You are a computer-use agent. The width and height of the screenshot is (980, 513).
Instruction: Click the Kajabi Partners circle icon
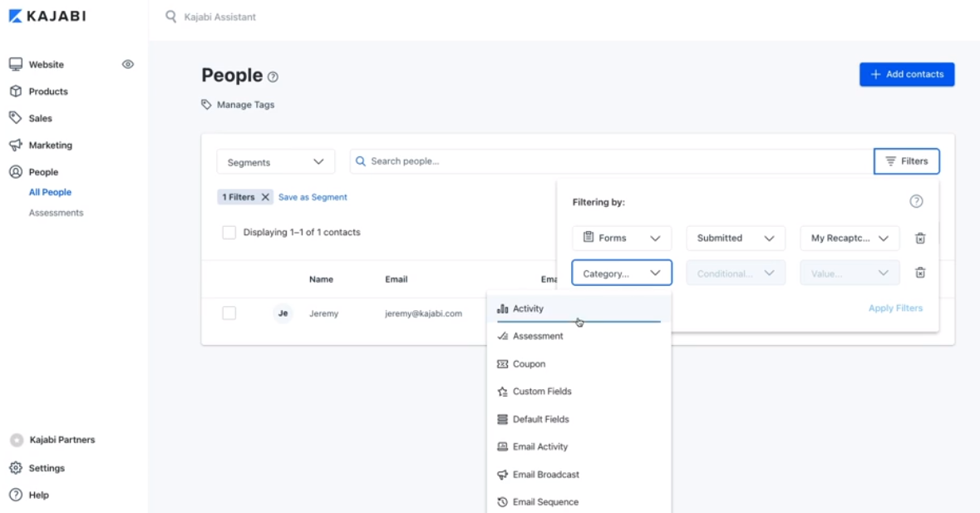coord(17,440)
